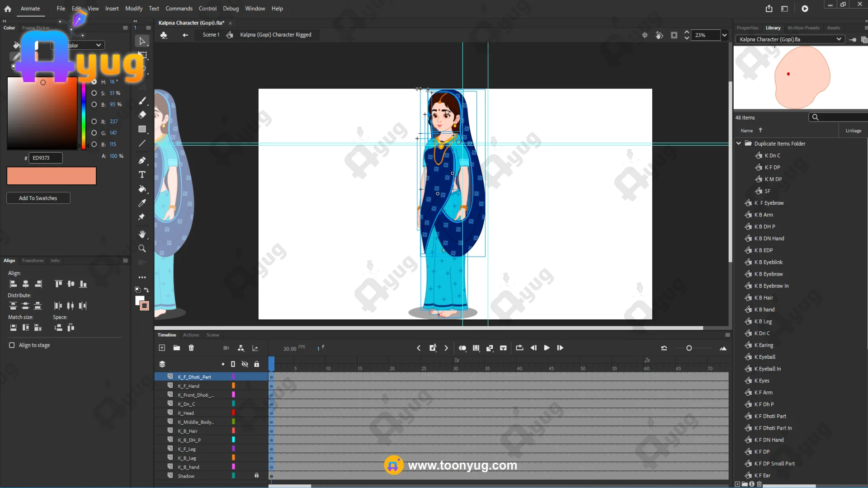Viewport: 868px width, 488px height.
Task: Select the H hue radio button
Action: (94, 82)
